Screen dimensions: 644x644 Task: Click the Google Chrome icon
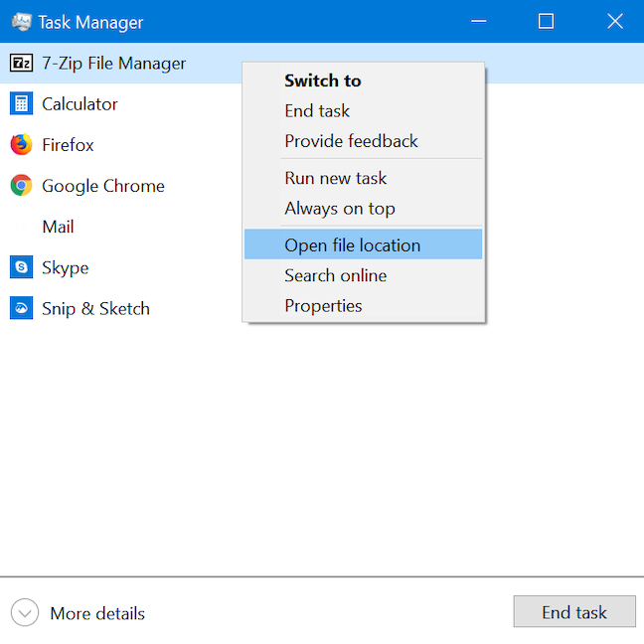21,185
